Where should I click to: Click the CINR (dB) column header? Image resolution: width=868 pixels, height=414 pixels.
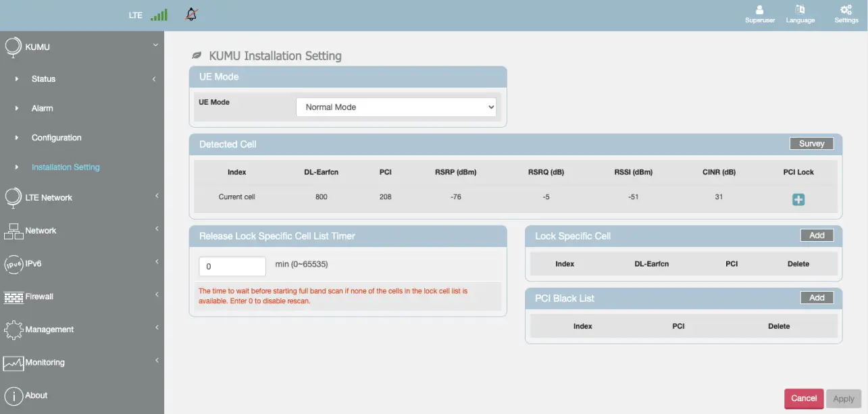[719, 172]
